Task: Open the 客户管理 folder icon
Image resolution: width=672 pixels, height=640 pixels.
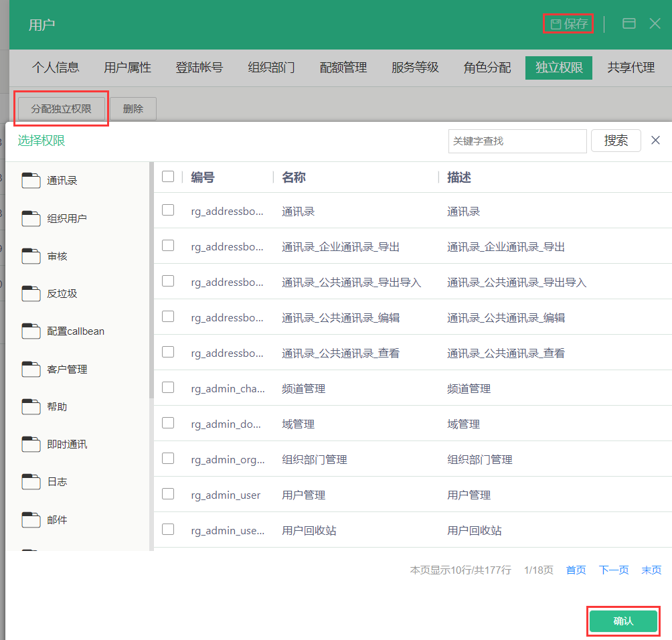Action: 31,369
